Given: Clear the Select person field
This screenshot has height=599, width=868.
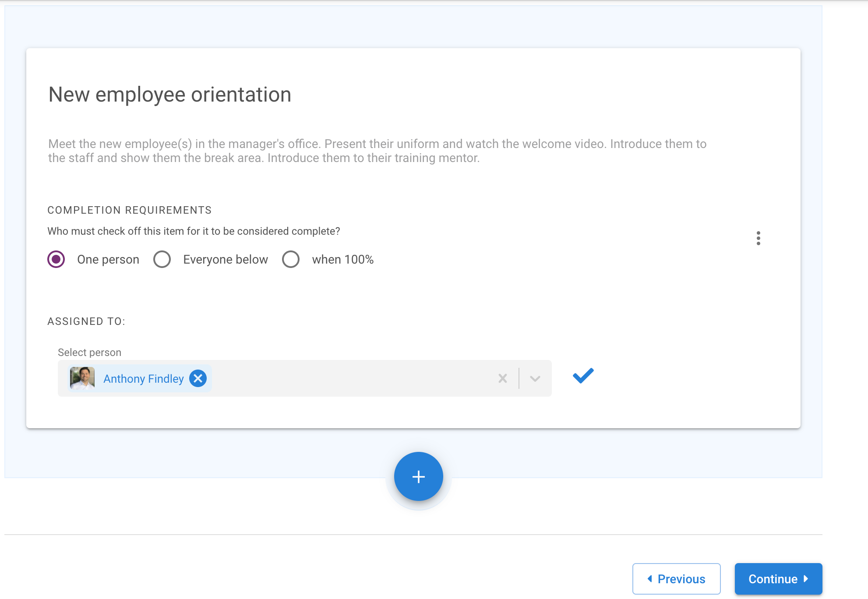Looking at the screenshot, I should pyautogui.click(x=503, y=378).
